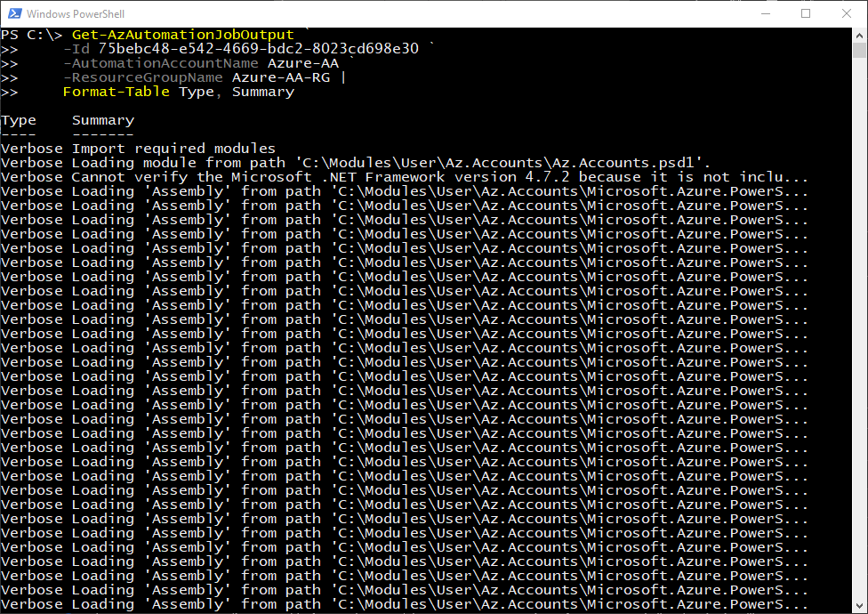Click the PowerShell icon in title bar
868x614 pixels.
click(14, 13)
